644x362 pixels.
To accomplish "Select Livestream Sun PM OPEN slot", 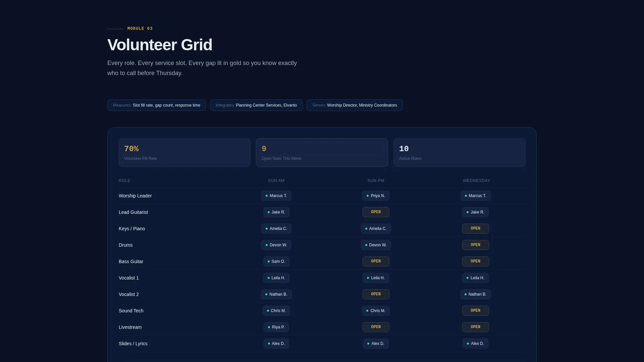I will click(376, 327).
